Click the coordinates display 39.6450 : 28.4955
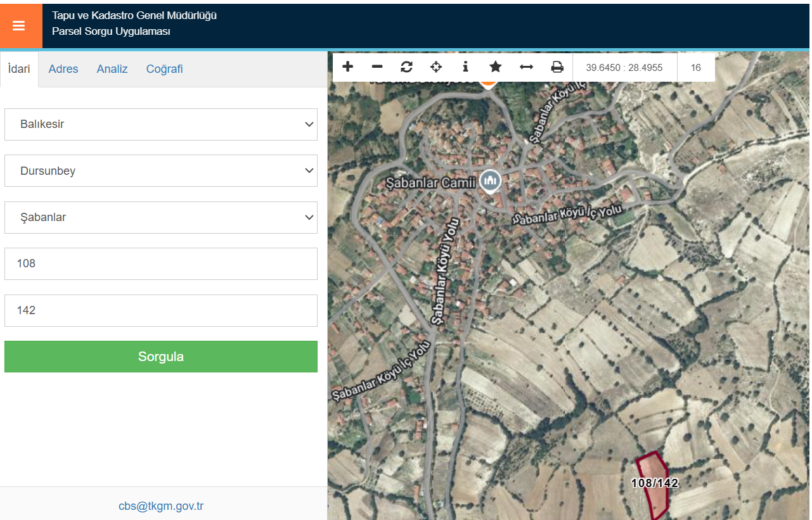The image size is (812, 520). point(624,67)
